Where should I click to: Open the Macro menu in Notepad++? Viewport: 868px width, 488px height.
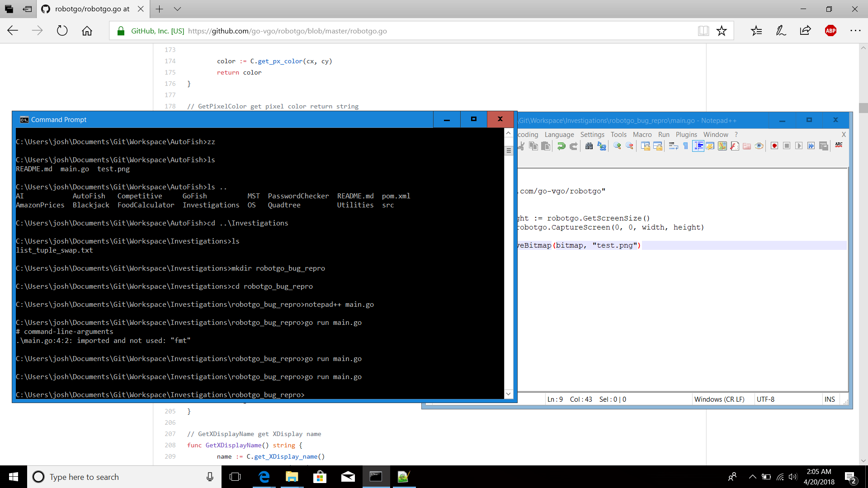coord(642,134)
